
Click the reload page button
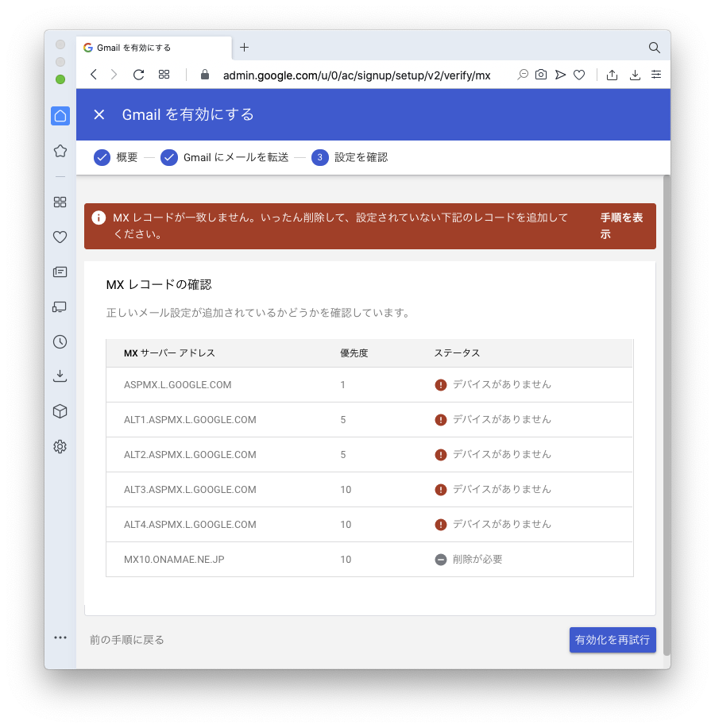pyautogui.click(x=138, y=75)
